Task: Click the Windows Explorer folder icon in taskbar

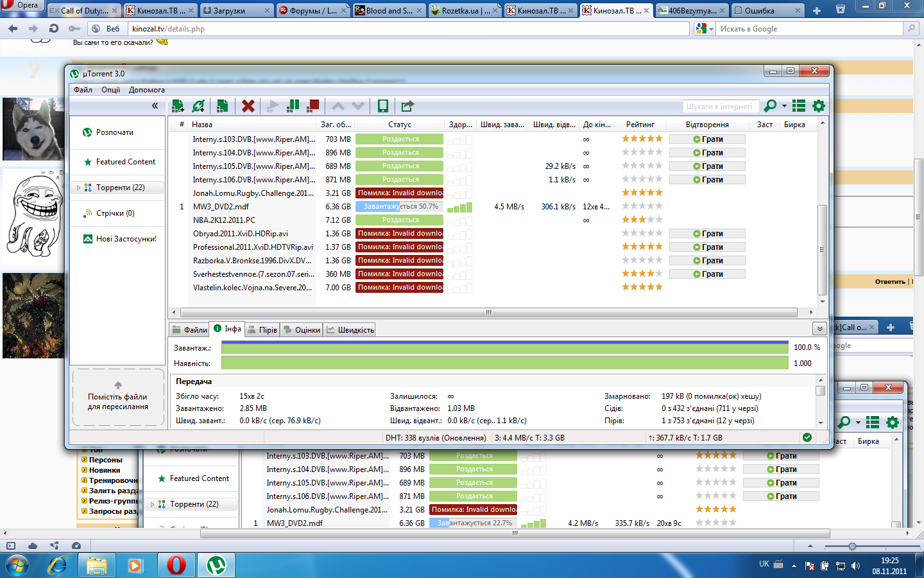Action: 97,565
